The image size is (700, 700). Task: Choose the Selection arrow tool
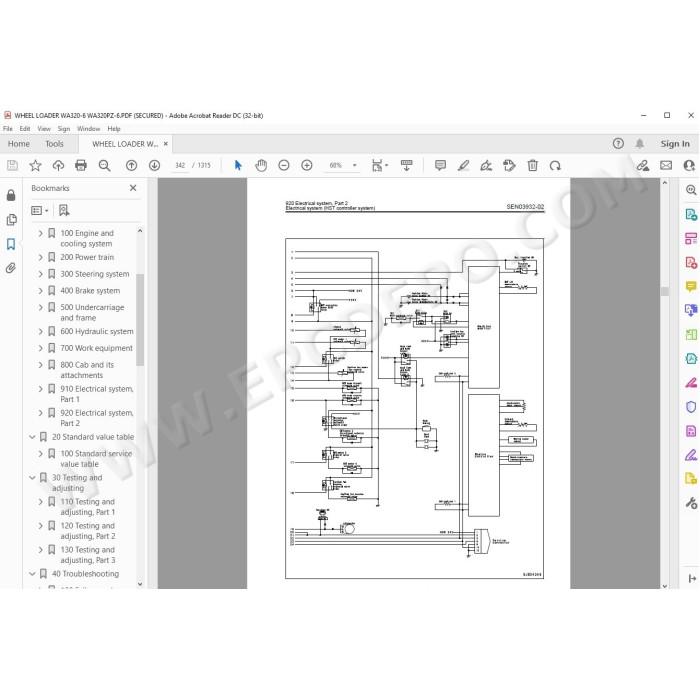coord(238,166)
